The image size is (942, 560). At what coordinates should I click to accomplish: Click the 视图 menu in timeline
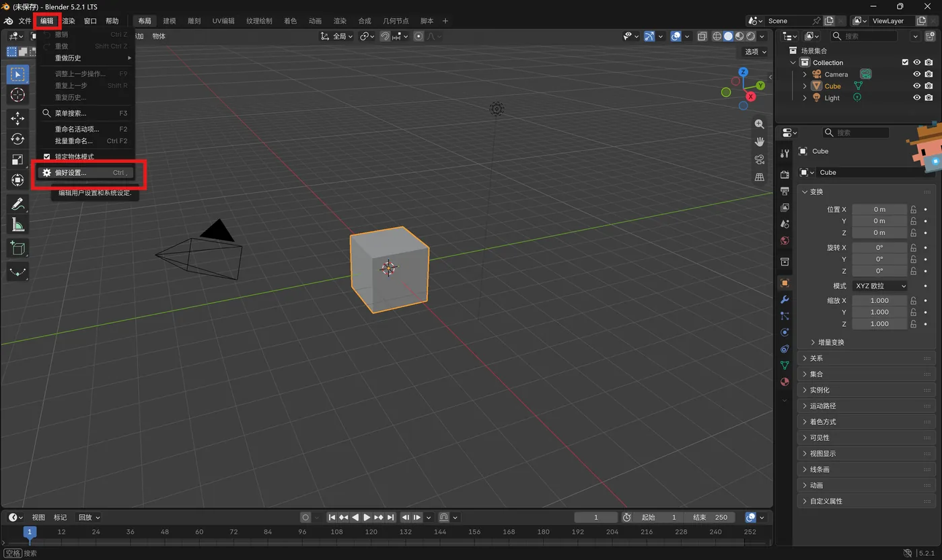coord(39,518)
